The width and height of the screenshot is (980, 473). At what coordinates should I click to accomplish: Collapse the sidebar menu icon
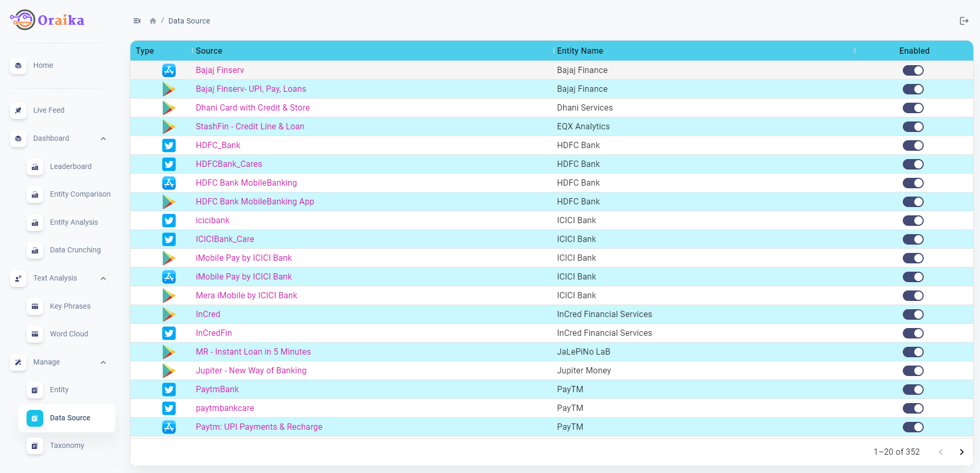point(137,21)
